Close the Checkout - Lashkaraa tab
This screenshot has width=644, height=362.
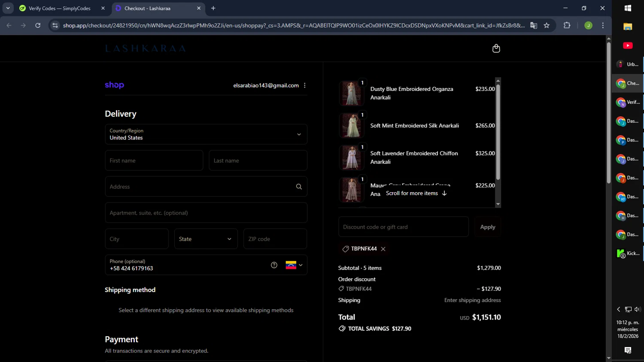pyautogui.click(x=199, y=8)
